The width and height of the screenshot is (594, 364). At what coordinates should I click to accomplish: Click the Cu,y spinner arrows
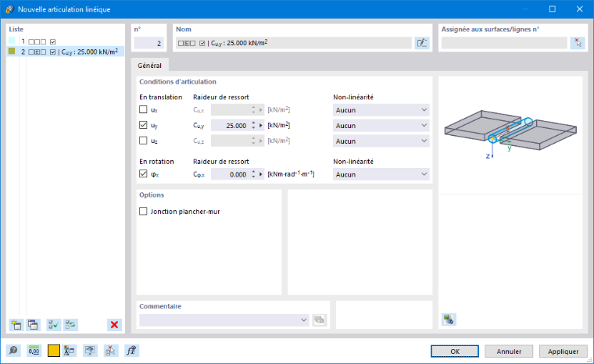point(253,126)
